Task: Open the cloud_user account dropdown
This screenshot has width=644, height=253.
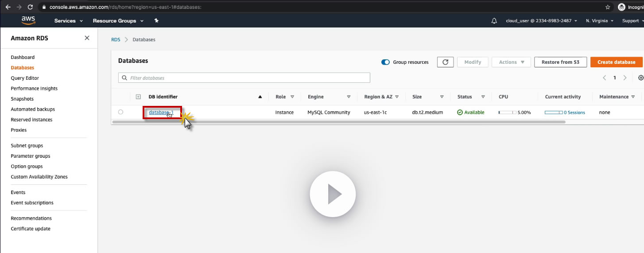Action: click(541, 21)
